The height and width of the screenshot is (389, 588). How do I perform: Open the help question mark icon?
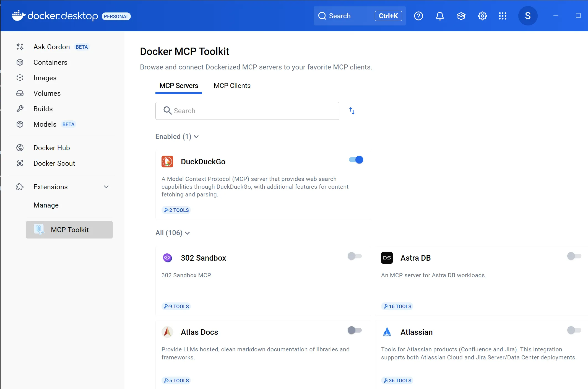[x=418, y=16]
